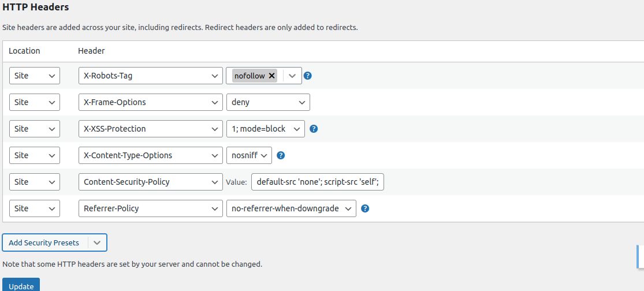Screen dimensions: 644x291
Task: Expand X-Robots-Tag value options arrow
Action: [x=292, y=76]
